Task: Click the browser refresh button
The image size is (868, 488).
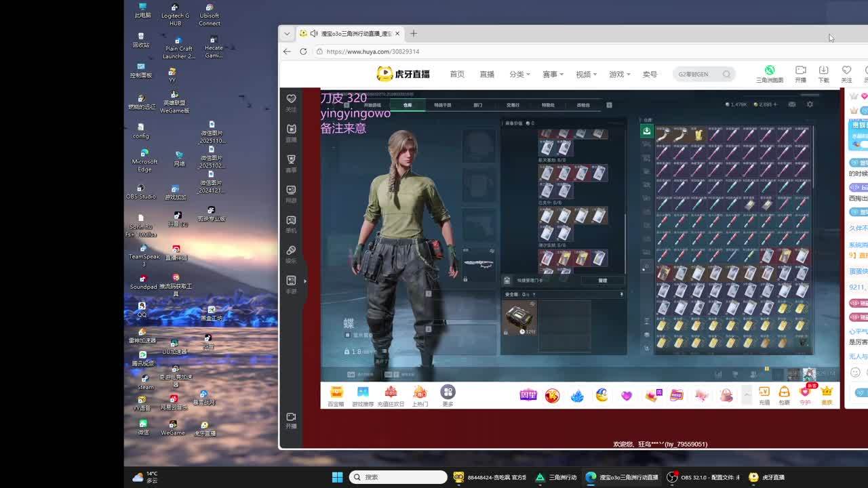Action: 303,52
